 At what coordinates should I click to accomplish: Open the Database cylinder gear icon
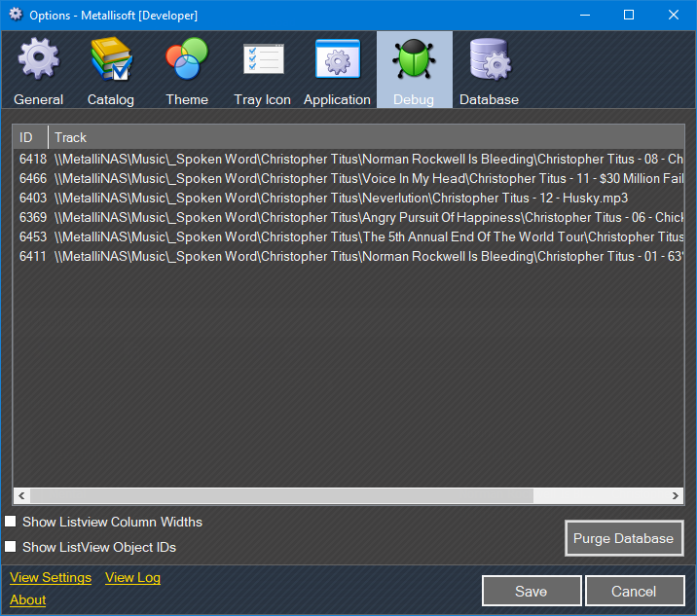point(489,60)
